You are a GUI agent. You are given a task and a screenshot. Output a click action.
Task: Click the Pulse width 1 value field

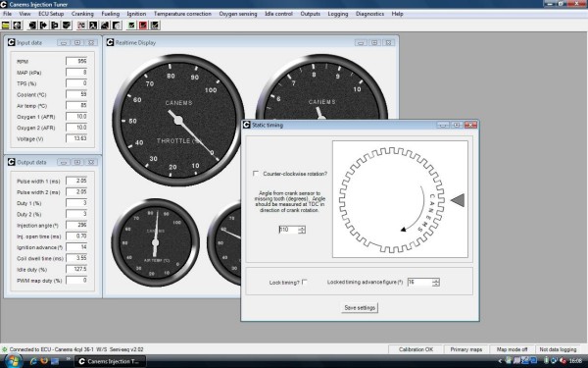click(x=76, y=181)
